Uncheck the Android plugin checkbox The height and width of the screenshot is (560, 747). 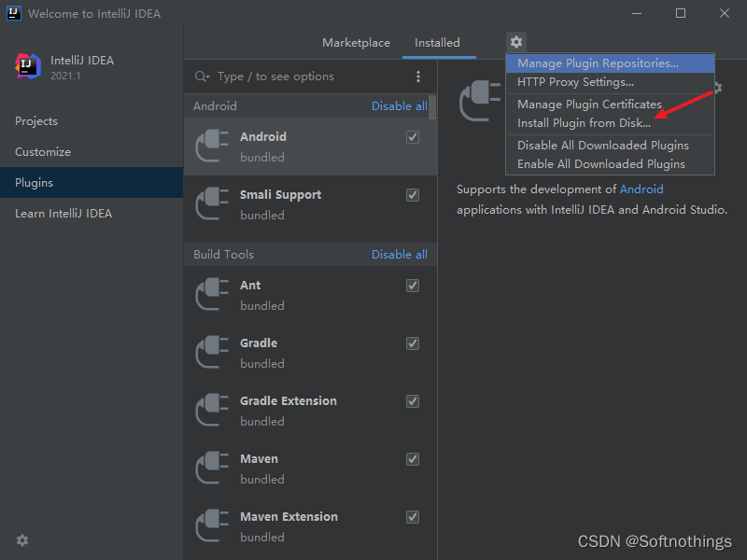(413, 137)
